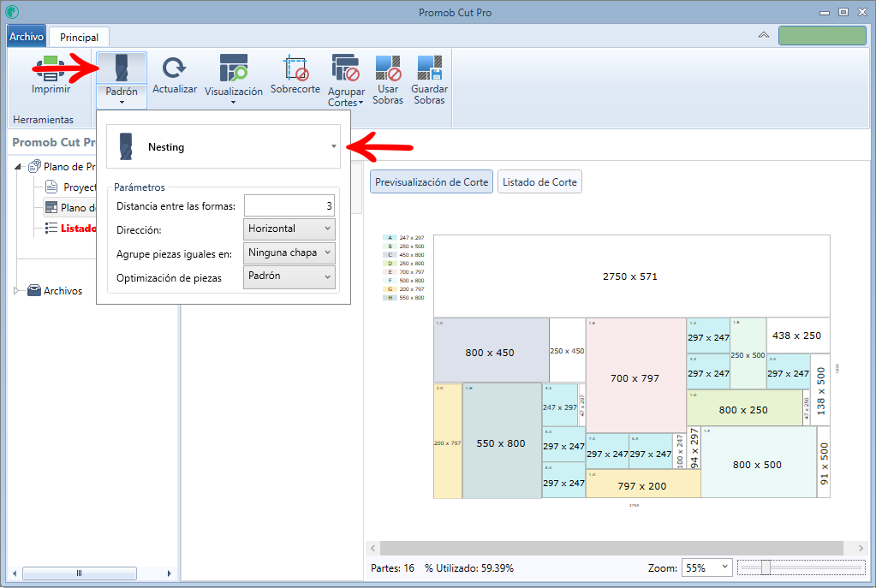
Task: Open the Visualización options
Action: click(234, 80)
